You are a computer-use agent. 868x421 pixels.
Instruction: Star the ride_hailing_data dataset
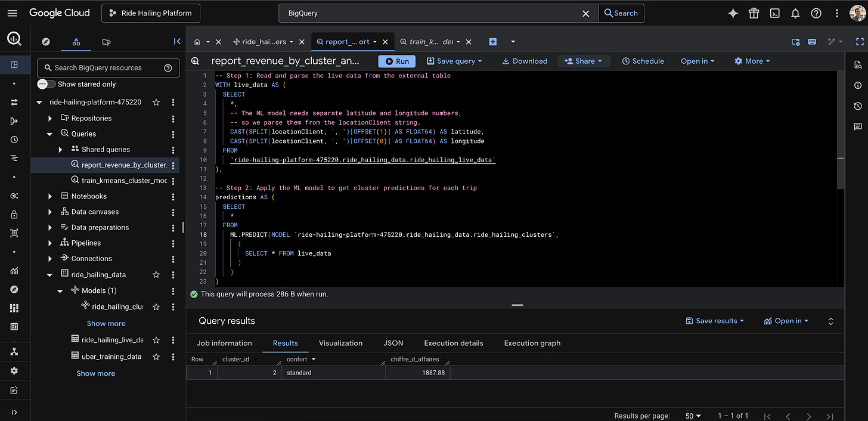(x=156, y=274)
